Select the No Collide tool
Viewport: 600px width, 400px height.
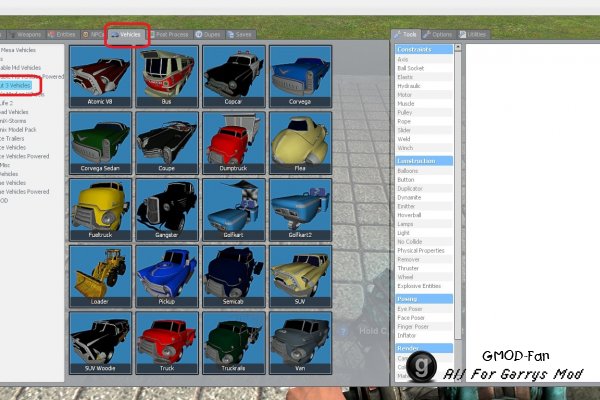424,242
